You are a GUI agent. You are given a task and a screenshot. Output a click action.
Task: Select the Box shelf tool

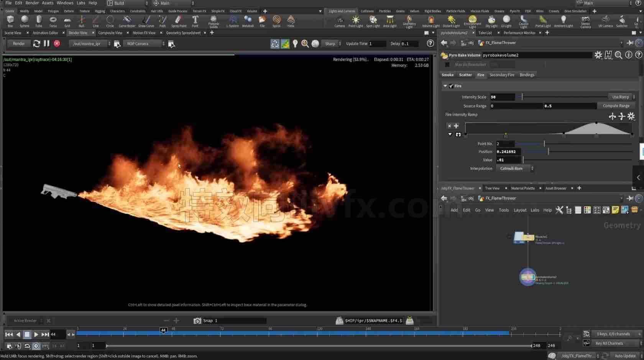coord(10,21)
